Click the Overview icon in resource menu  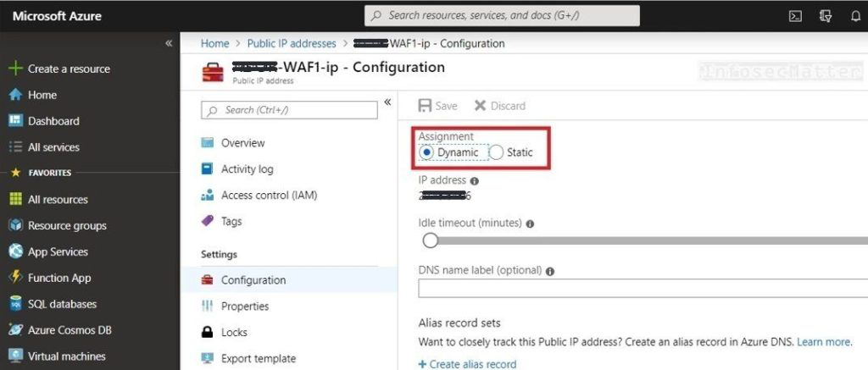pos(207,143)
